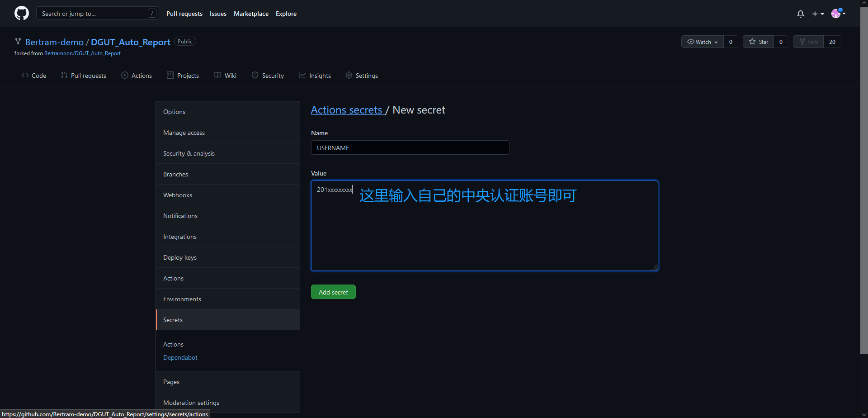The image size is (868, 418).
Task: Click the fork icon beside repository name
Action: 18,42
